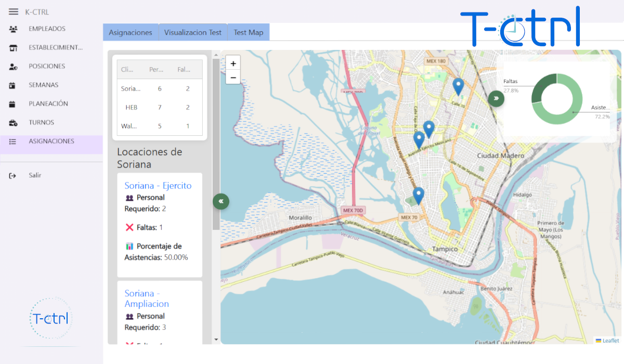Click the Salir logout icon
The image size is (624, 364).
(14, 176)
